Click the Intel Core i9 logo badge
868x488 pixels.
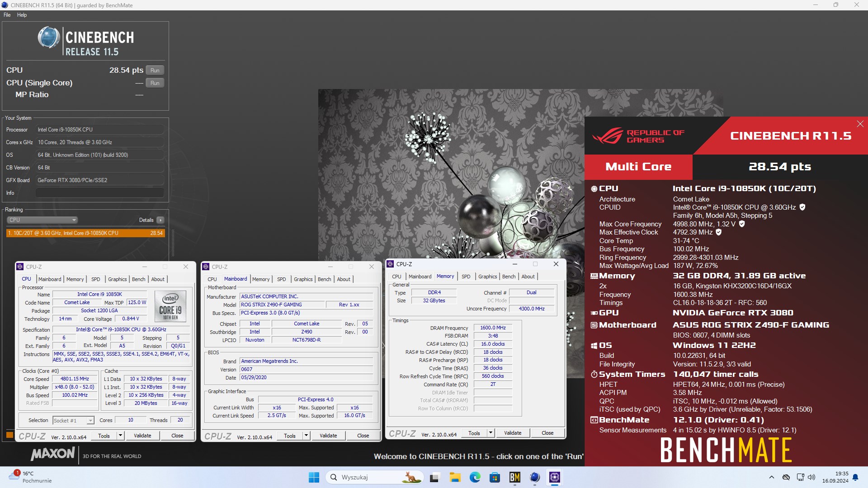170,306
